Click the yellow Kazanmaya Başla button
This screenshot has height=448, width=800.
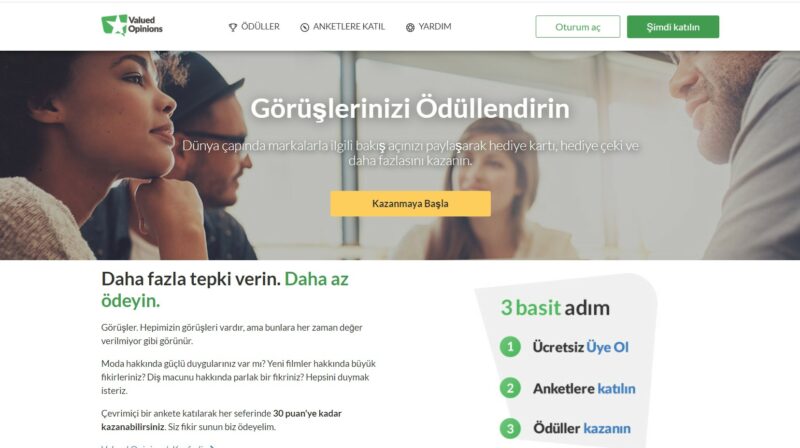pyautogui.click(x=410, y=204)
